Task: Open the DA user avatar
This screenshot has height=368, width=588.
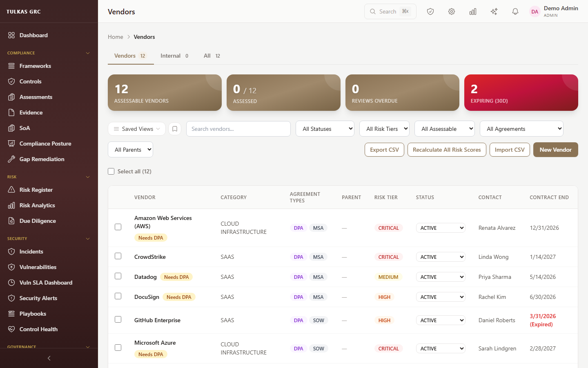Action: (535, 11)
